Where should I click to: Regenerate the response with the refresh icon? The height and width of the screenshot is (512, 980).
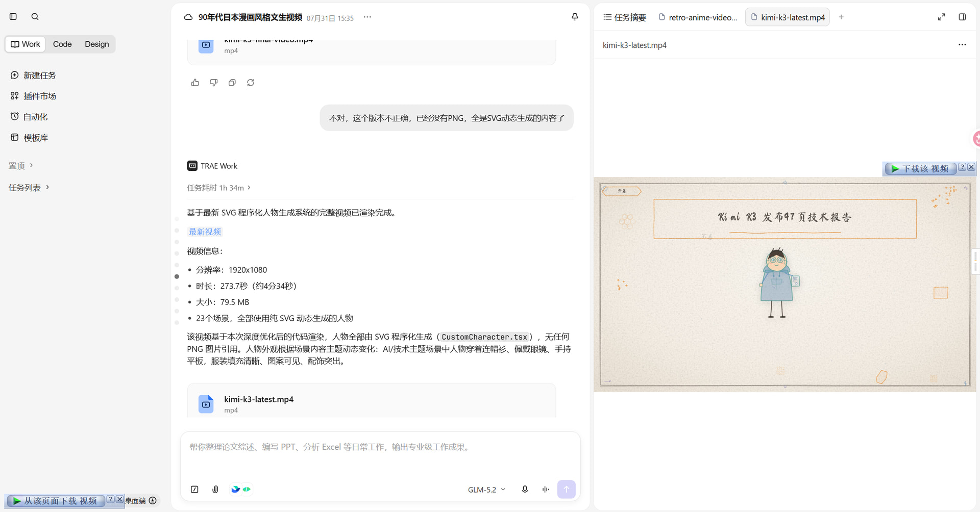tap(251, 83)
